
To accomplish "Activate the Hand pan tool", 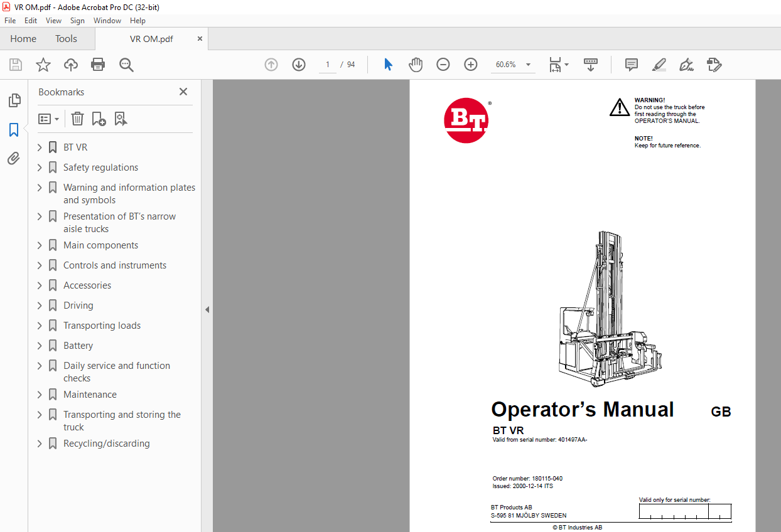I will point(416,65).
